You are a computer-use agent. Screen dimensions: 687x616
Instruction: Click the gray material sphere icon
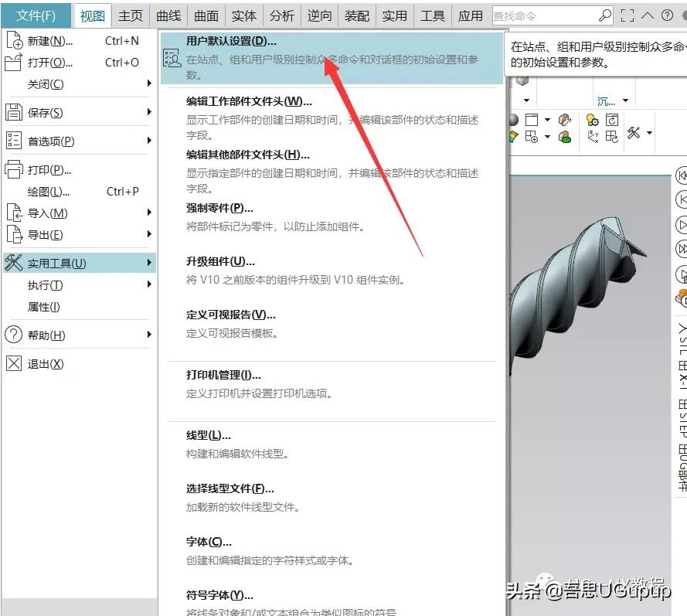tap(515, 121)
